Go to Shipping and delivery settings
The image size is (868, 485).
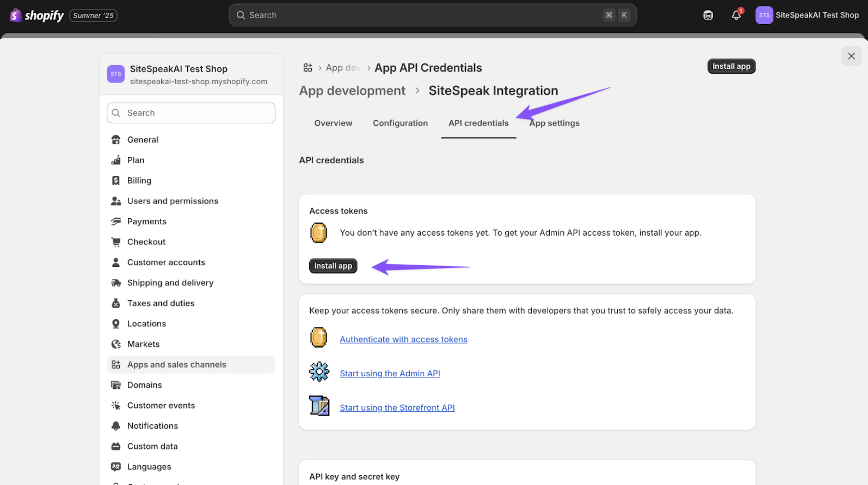pos(170,283)
